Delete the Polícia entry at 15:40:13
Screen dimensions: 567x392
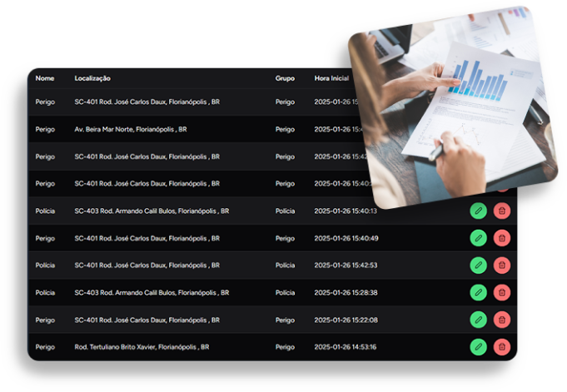click(x=502, y=211)
